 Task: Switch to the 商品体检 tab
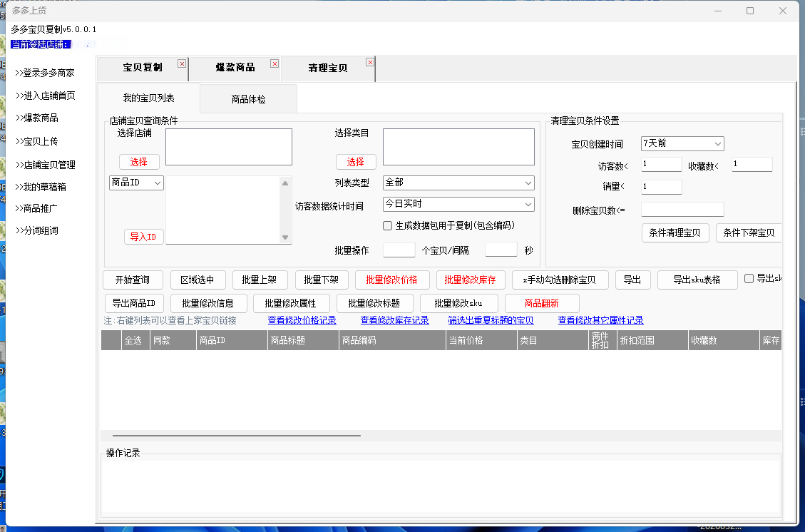(248, 99)
